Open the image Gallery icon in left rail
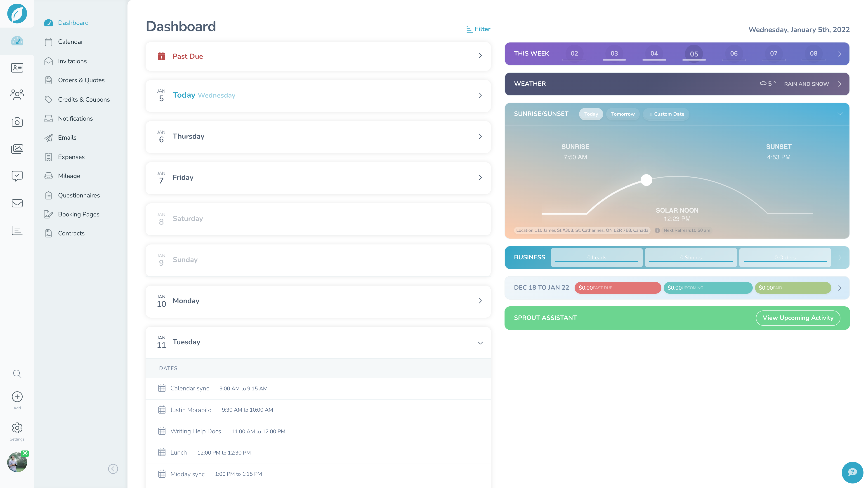868x488 pixels. click(x=17, y=149)
